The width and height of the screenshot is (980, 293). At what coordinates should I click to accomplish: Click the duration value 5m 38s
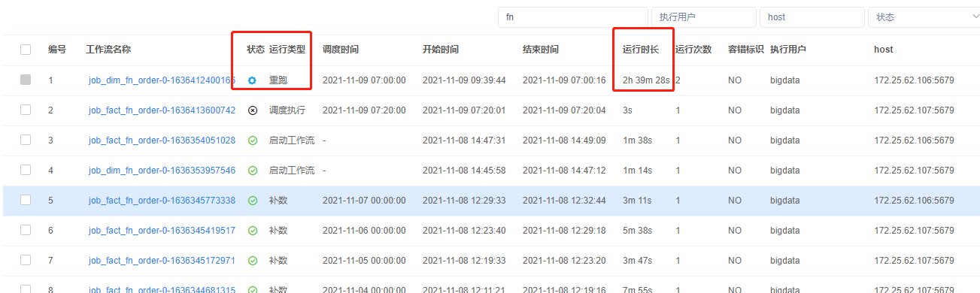point(637,231)
